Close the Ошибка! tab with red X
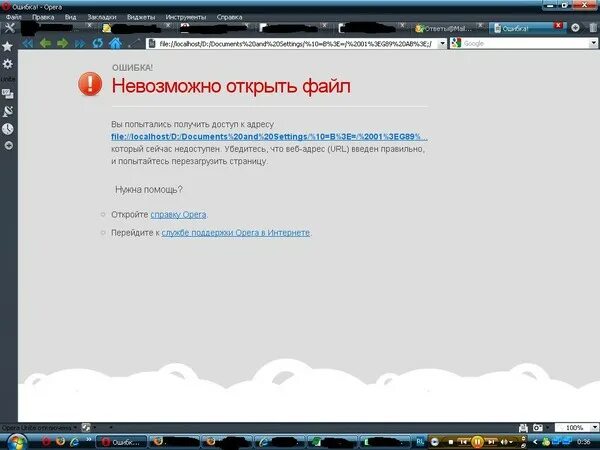Image resolution: width=600 pixels, height=450 pixels. click(x=558, y=25)
